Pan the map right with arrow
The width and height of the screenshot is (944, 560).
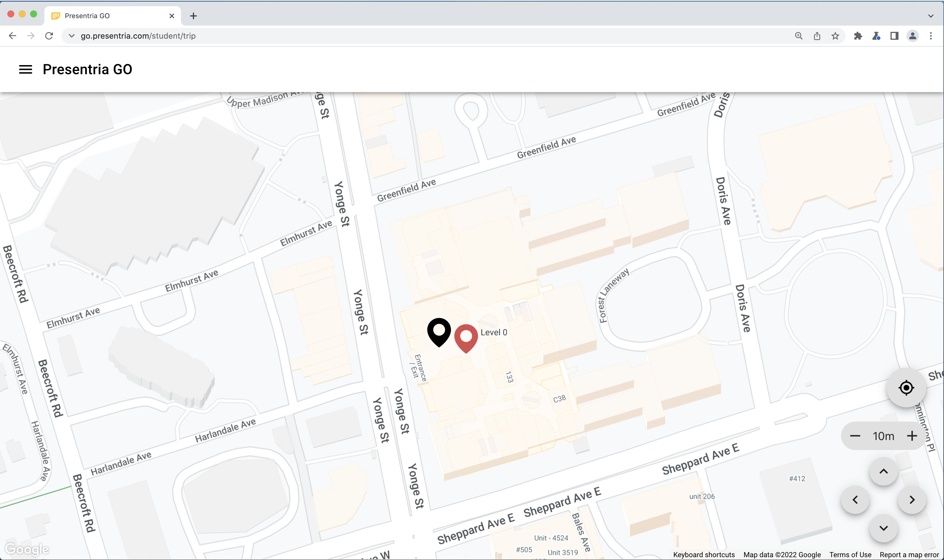click(912, 500)
